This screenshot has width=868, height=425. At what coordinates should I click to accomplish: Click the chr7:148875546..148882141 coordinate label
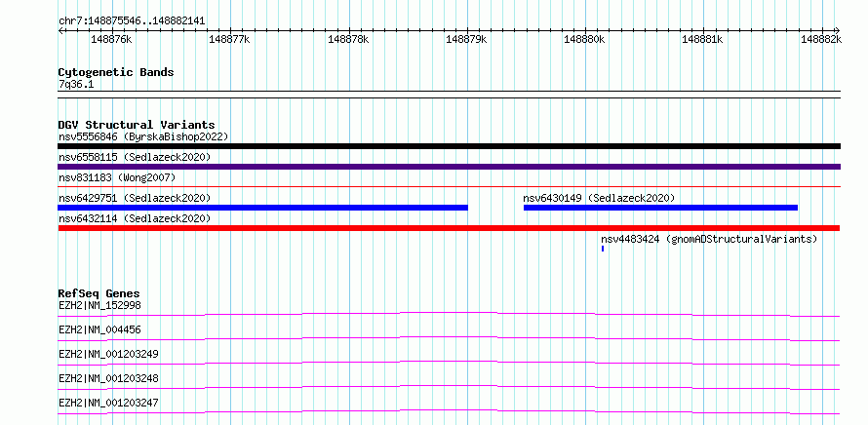pyautogui.click(x=132, y=21)
